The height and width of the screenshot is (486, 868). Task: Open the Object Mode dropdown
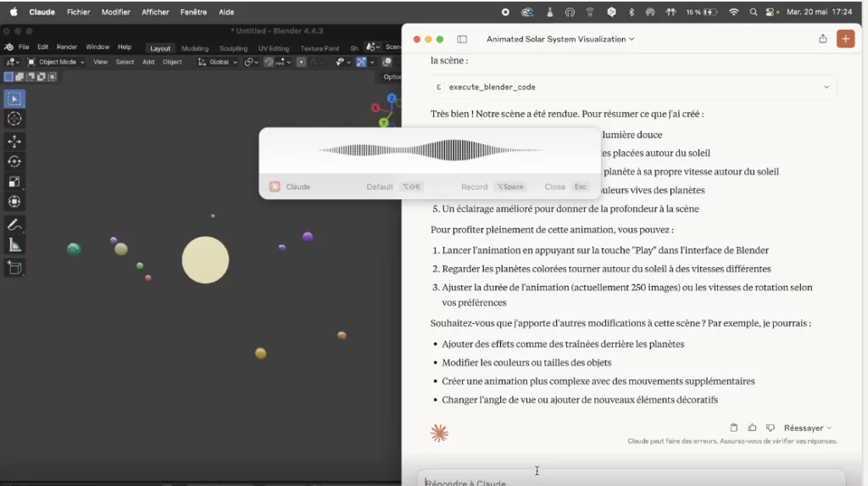click(57, 62)
